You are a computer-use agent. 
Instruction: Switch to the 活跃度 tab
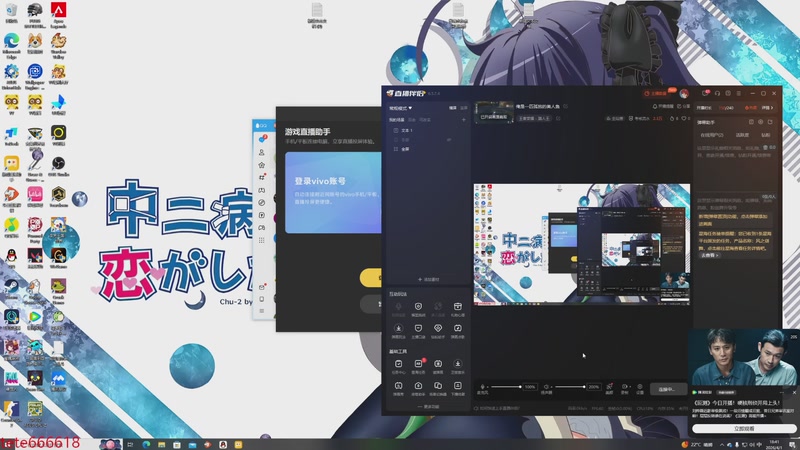click(742, 135)
